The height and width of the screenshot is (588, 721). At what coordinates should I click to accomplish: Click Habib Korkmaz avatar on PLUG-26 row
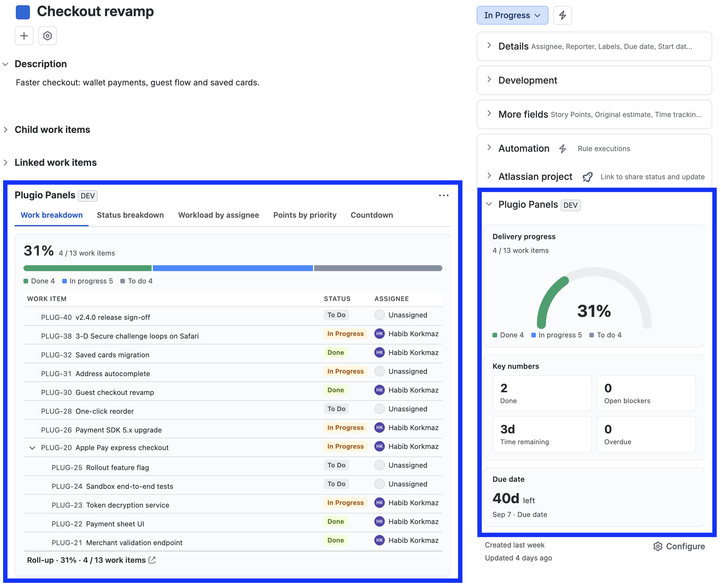[x=379, y=428]
